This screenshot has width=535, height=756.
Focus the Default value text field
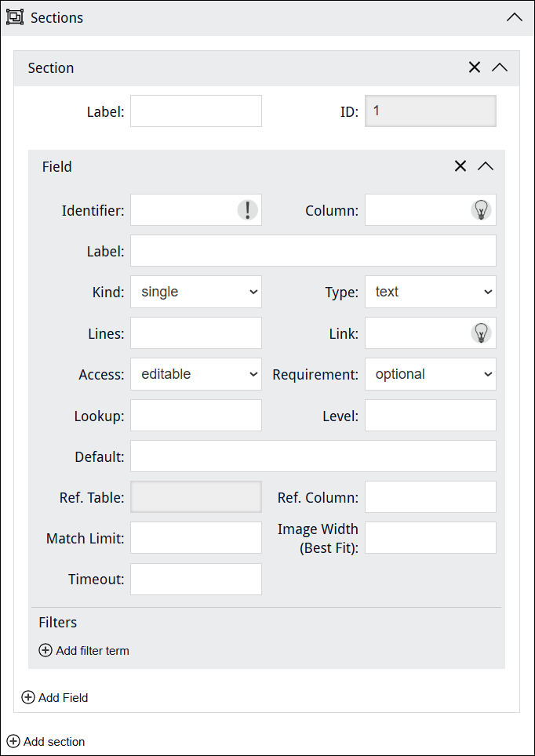tap(313, 456)
